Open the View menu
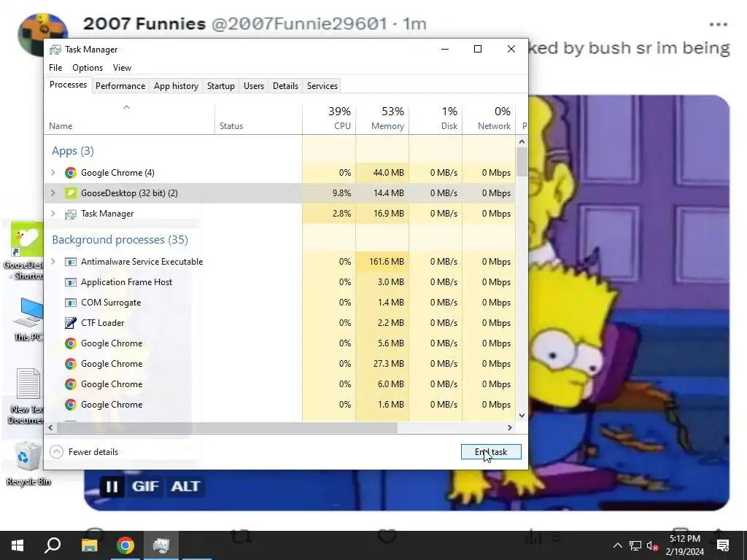The height and width of the screenshot is (560, 747). 122,68
